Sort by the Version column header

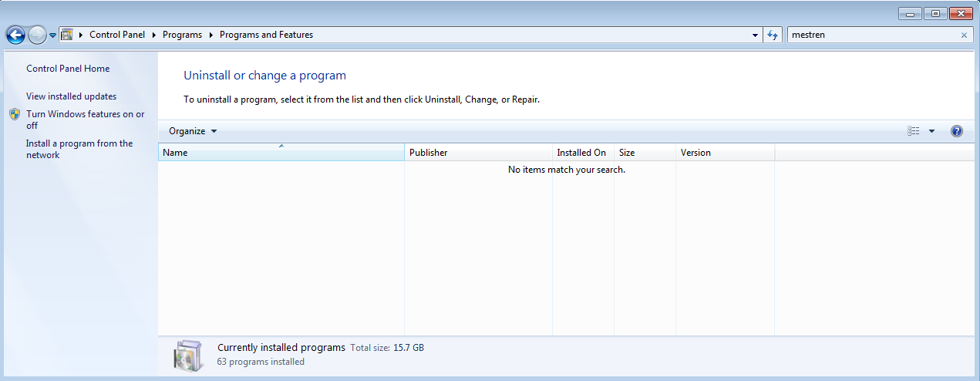point(725,153)
